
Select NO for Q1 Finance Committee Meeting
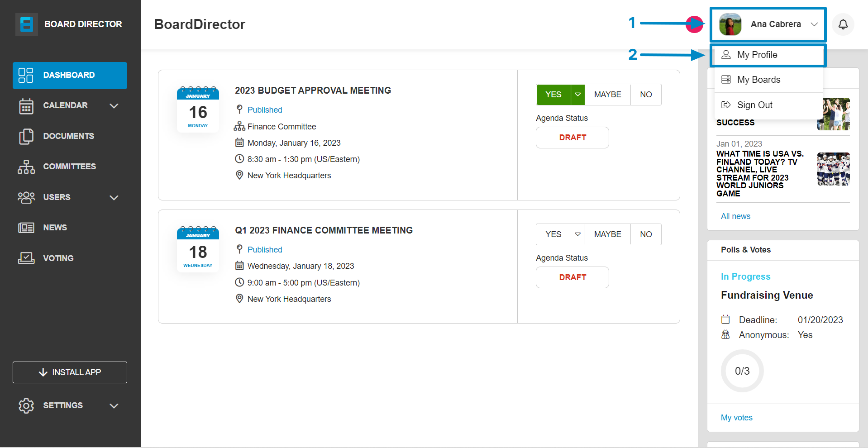[x=646, y=234]
